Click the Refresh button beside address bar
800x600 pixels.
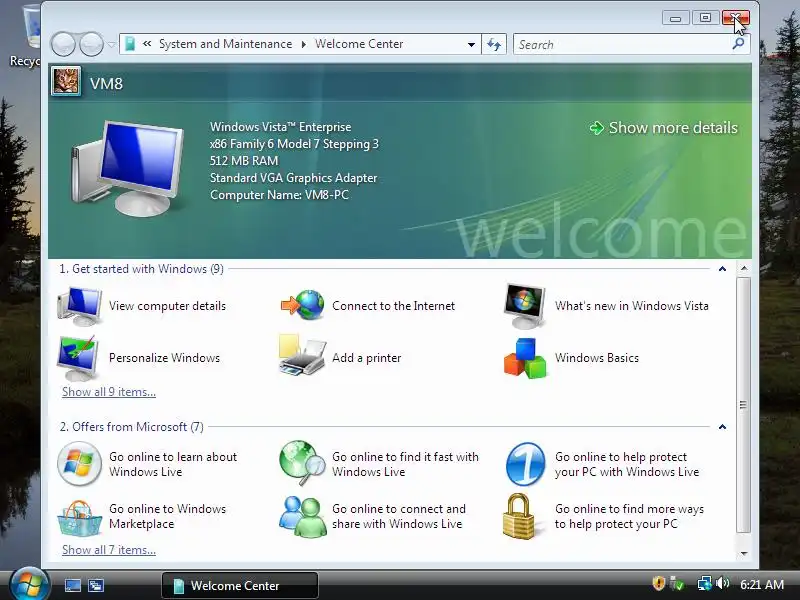click(494, 44)
